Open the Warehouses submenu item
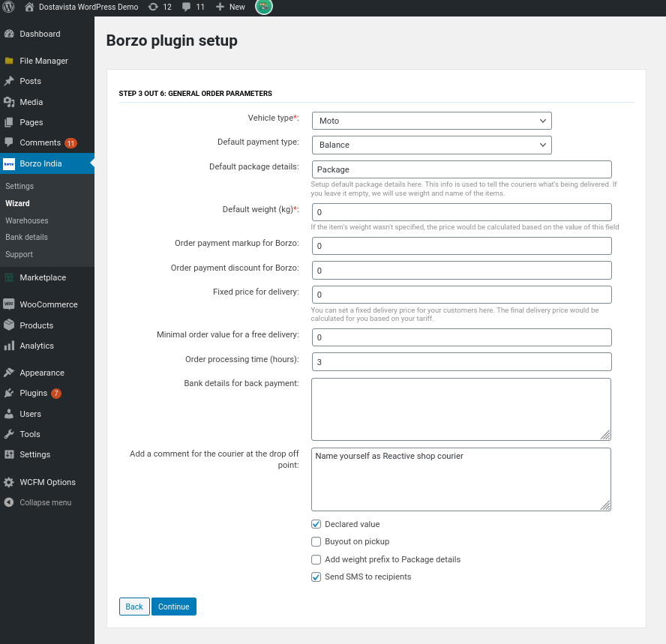This screenshot has height=644, width=666. point(27,220)
